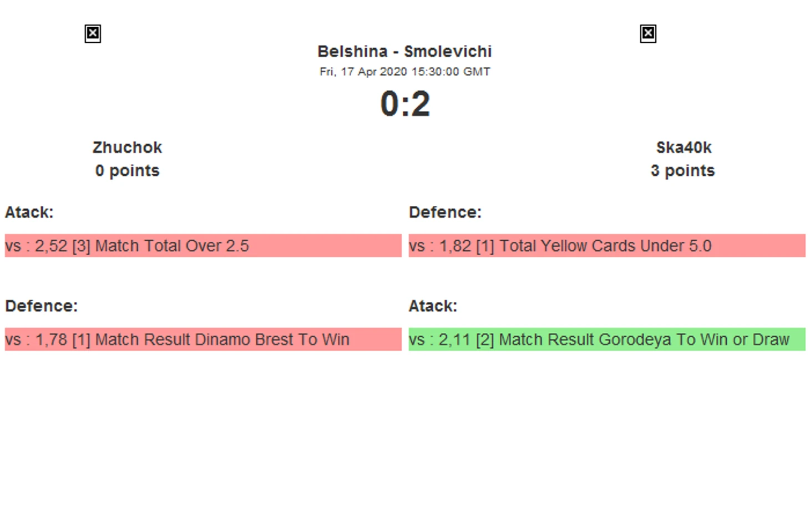Screen dimensions: 810x532
Task: Click Zhuchok's 0 points label
Action: pos(127,170)
